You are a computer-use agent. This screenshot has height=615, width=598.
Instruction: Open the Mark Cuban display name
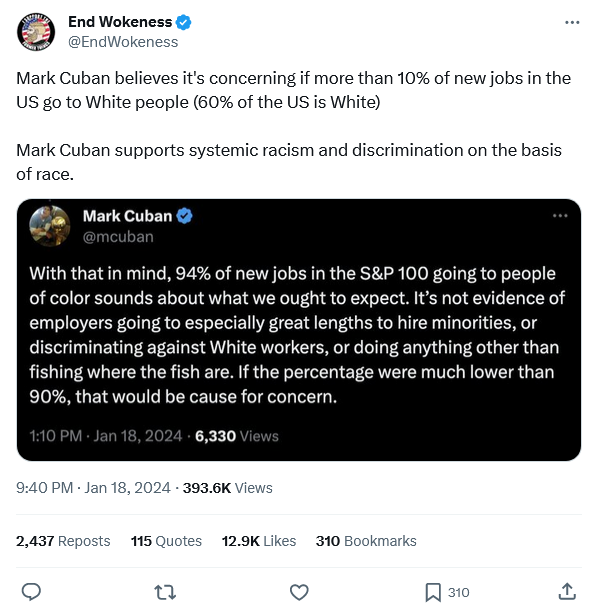click(127, 216)
